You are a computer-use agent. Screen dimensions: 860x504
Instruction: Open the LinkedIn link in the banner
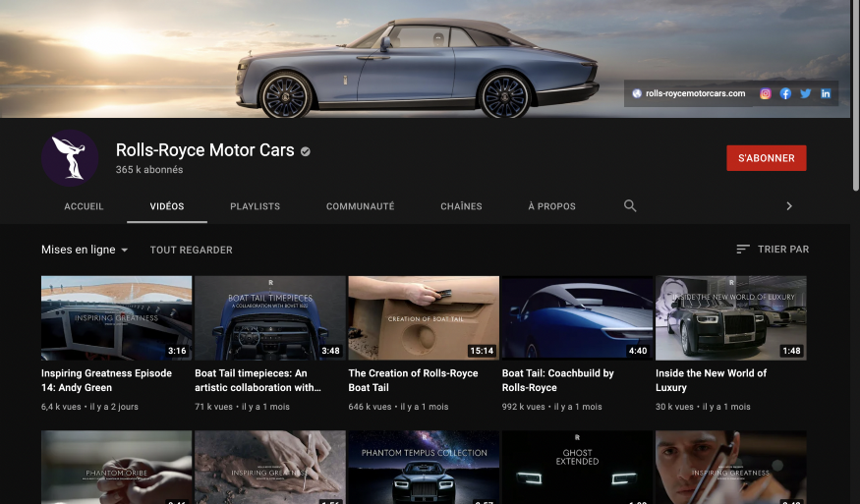pyautogui.click(x=826, y=93)
